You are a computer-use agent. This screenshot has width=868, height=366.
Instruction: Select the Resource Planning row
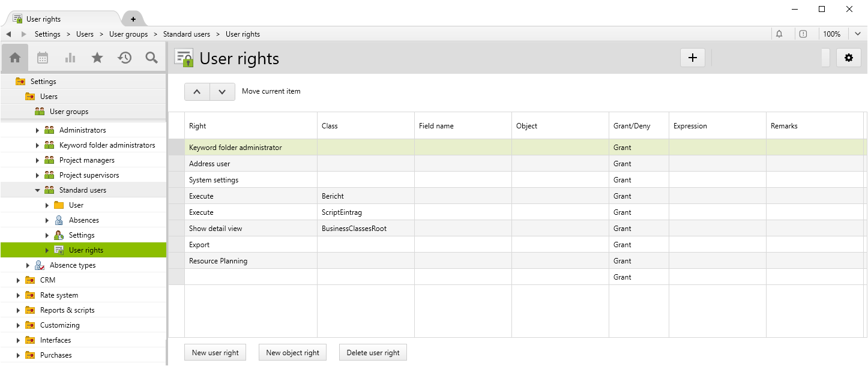(218, 261)
